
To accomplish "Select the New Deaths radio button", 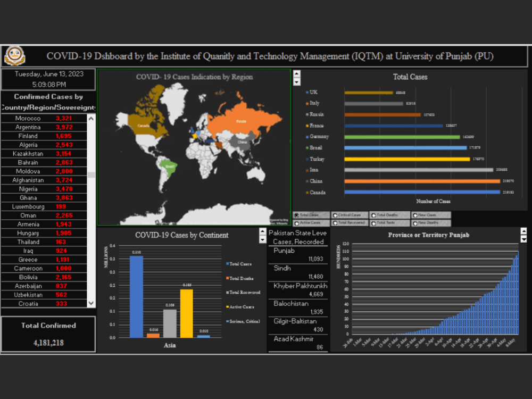I will [416, 222].
